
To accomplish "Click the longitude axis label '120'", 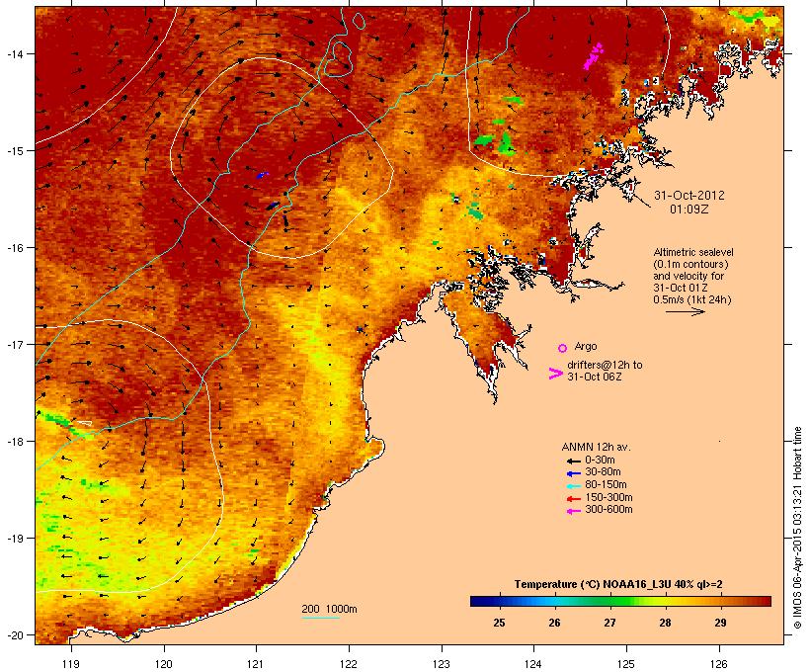I will pos(164,664).
